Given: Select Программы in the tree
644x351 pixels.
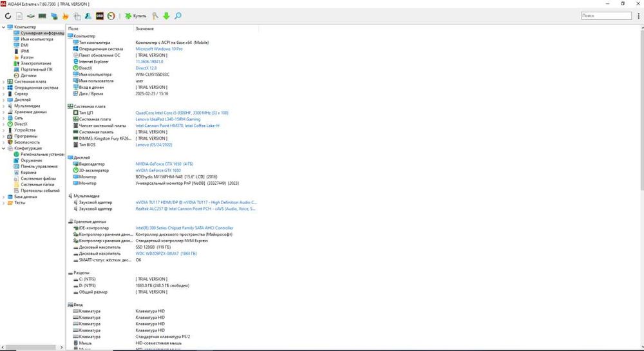Looking at the screenshot, I should [26, 136].
